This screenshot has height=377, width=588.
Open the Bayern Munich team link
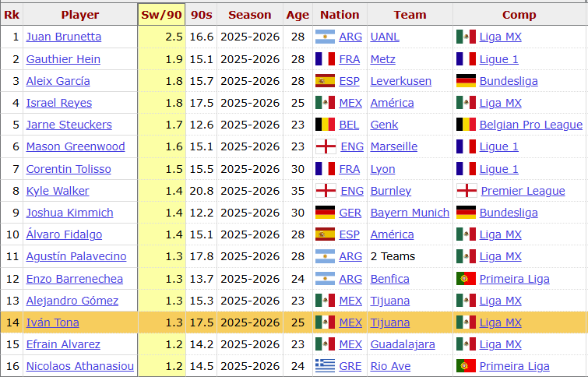pyautogui.click(x=410, y=213)
